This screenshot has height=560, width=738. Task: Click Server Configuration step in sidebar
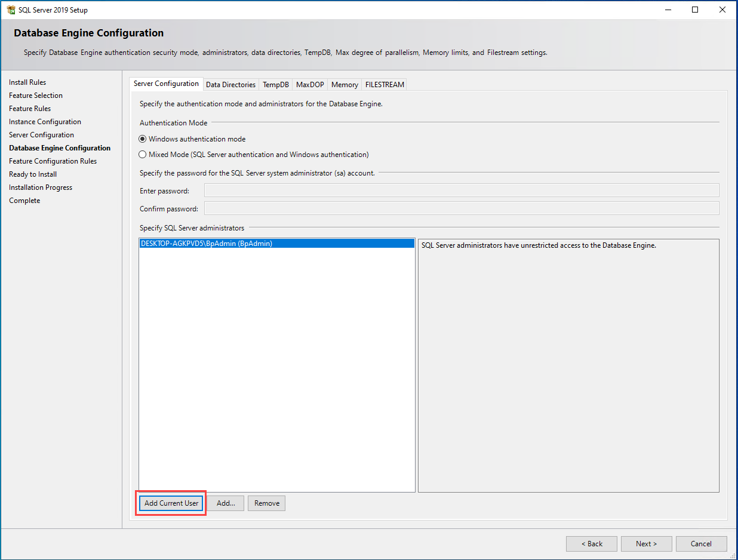pyautogui.click(x=41, y=135)
